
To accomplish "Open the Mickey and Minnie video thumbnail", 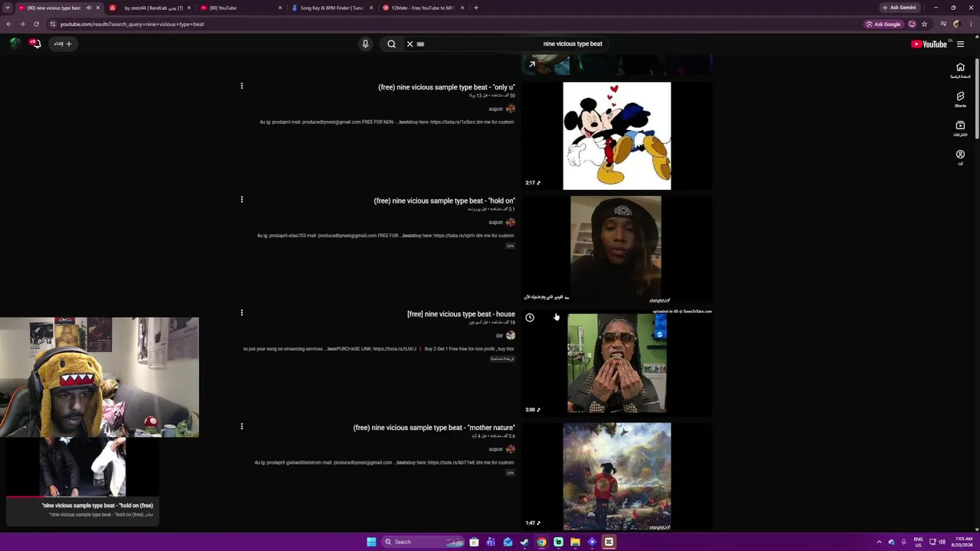I will coord(617,135).
